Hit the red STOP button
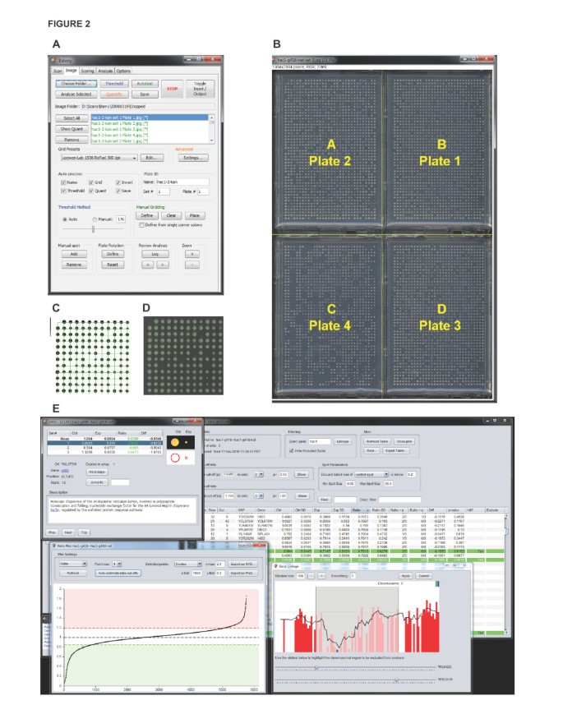The height and width of the screenshot is (728, 563). [x=173, y=89]
